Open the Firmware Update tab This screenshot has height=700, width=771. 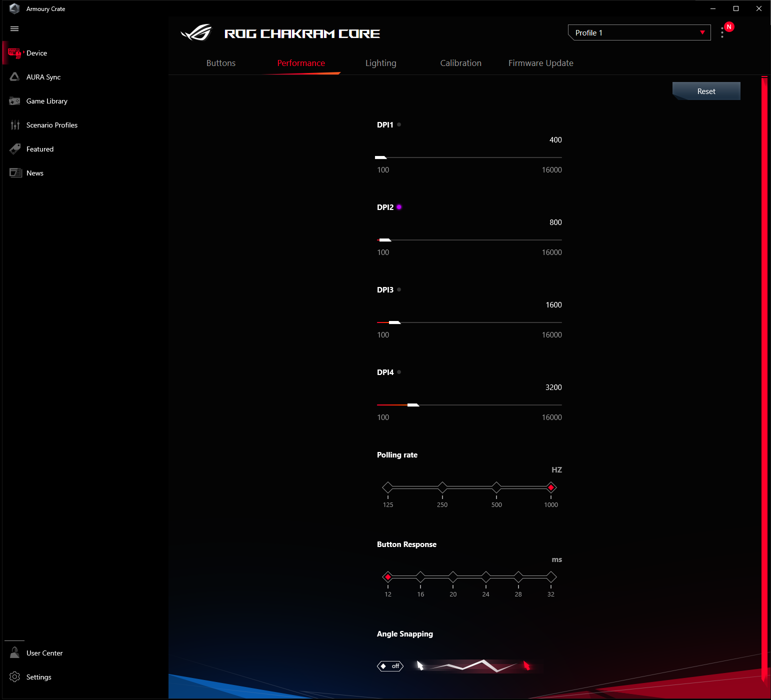tap(541, 63)
